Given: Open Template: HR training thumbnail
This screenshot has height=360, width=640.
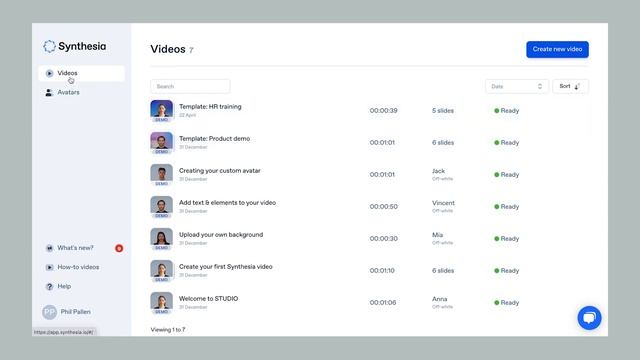Looking at the screenshot, I should pos(162,111).
